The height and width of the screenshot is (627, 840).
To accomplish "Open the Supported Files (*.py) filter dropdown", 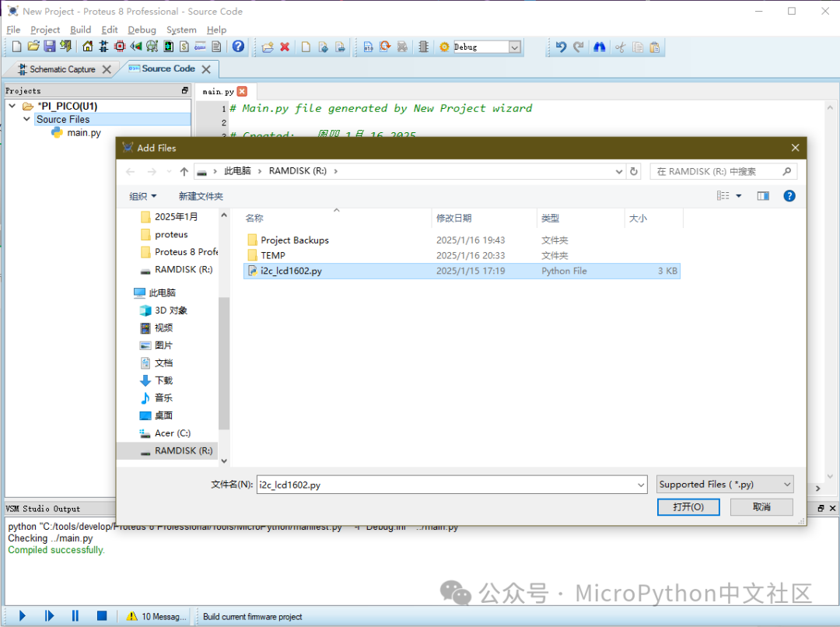I will pyautogui.click(x=725, y=485).
